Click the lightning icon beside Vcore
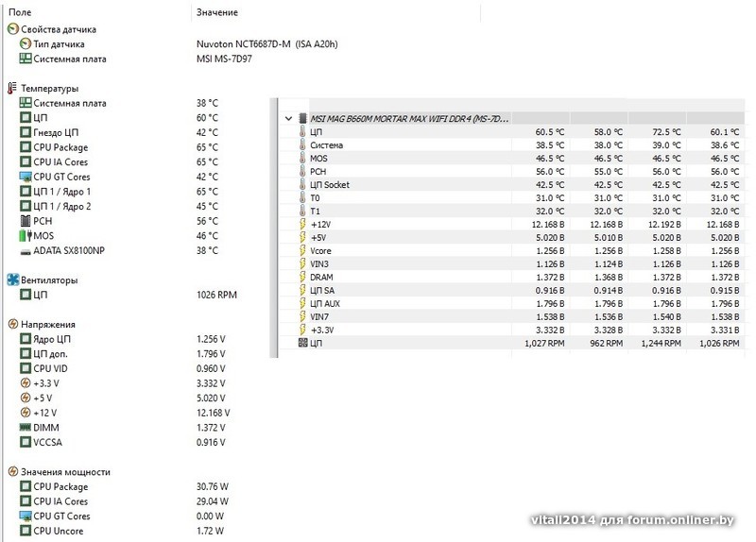 point(302,250)
